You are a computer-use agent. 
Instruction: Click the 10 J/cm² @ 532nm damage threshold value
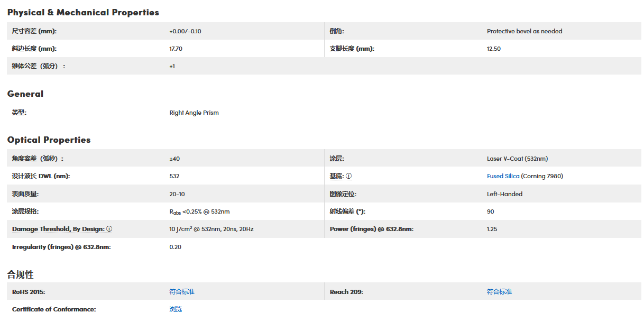click(211, 229)
